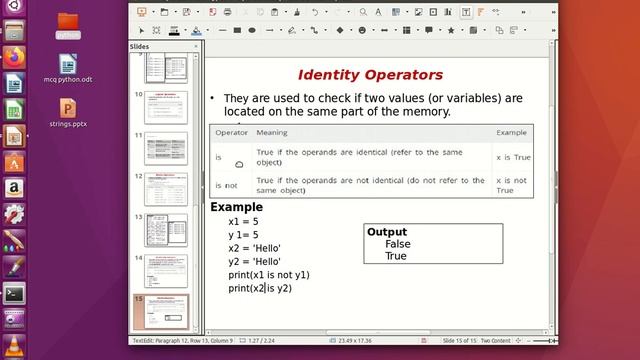Select slide 11 thumbnail
640x360 pixels.
(166, 149)
